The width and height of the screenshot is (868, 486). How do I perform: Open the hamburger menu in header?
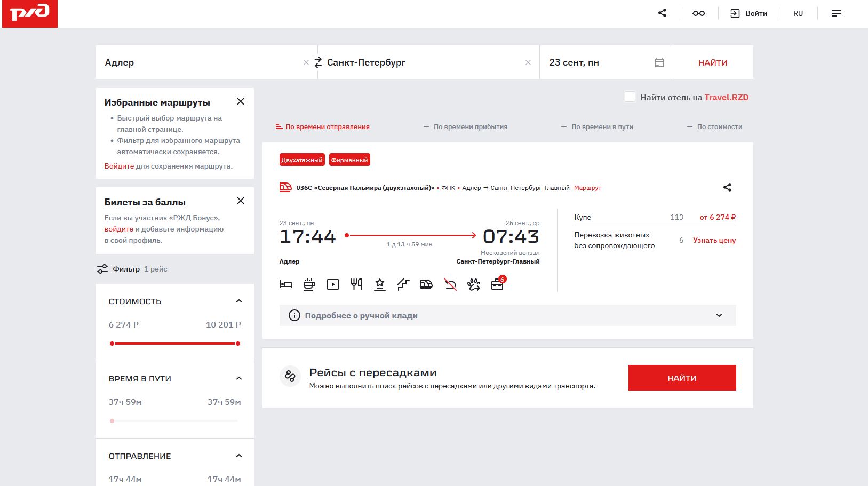(x=836, y=13)
